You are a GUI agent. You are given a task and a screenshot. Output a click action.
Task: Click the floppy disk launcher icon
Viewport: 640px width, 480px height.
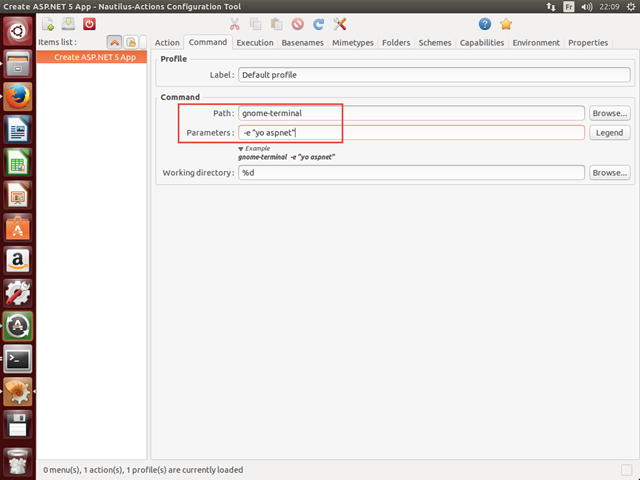(x=18, y=424)
